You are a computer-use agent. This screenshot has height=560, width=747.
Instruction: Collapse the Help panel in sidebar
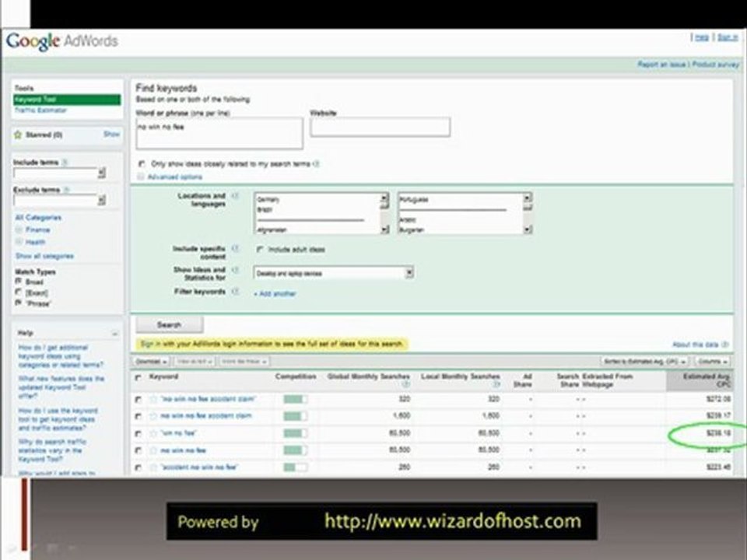(x=115, y=334)
